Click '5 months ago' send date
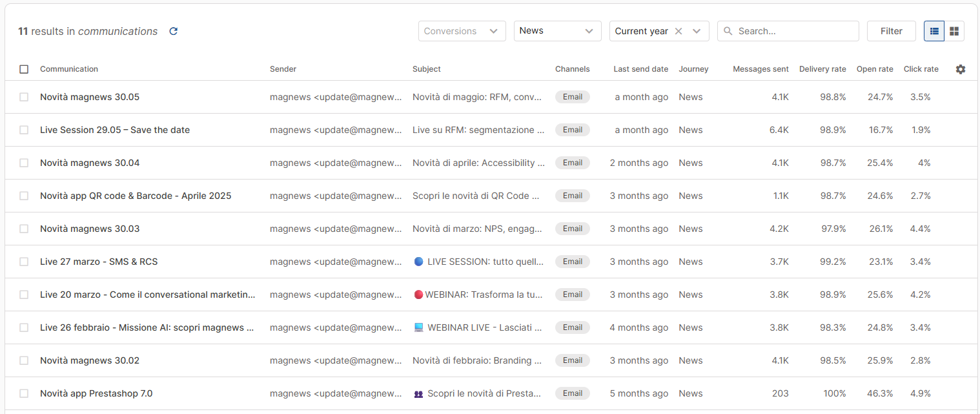 639,393
